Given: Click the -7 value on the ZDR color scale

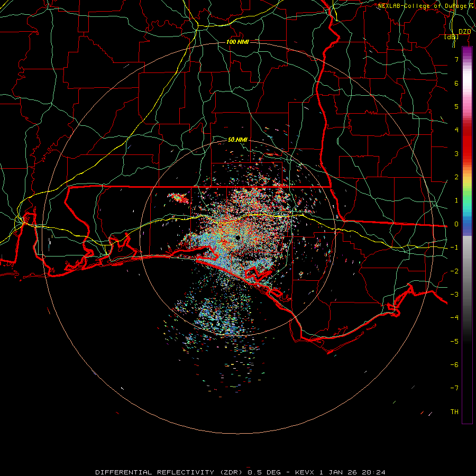Looking at the screenshot, I should click(454, 388).
